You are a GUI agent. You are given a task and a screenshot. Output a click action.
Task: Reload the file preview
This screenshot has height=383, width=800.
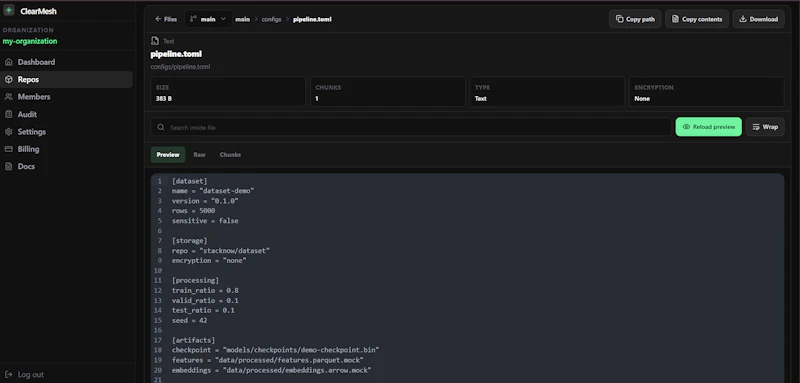709,127
